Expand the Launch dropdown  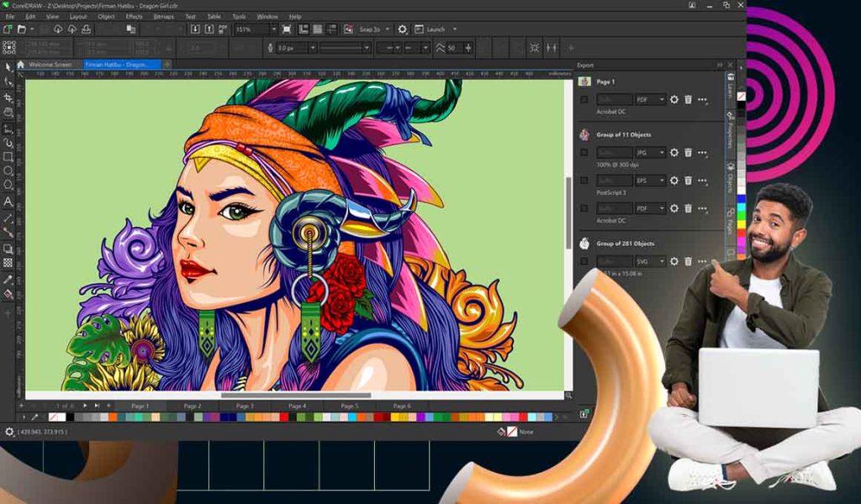tap(454, 29)
